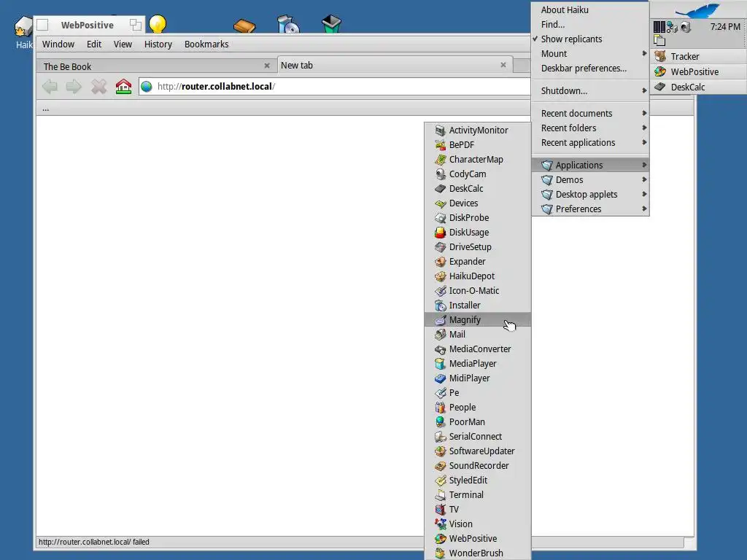The height and width of the screenshot is (560, 747).
Task: Start the Installer application
Action: point(477,306)
